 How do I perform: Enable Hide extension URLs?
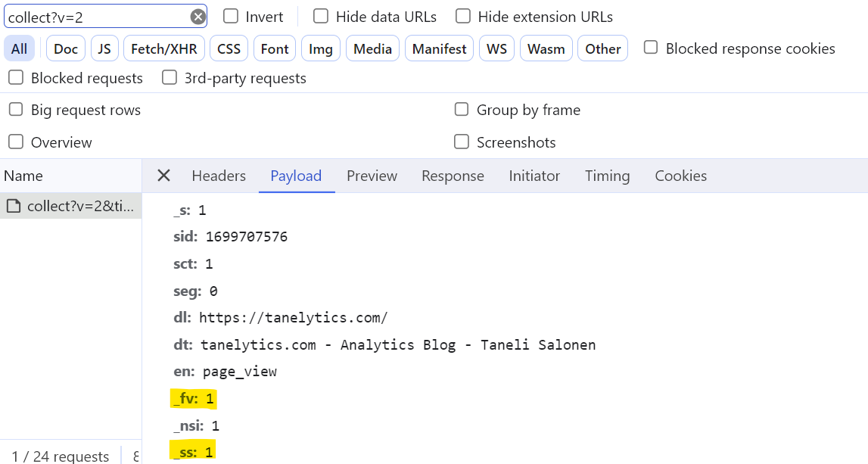[x=463, y=16]
